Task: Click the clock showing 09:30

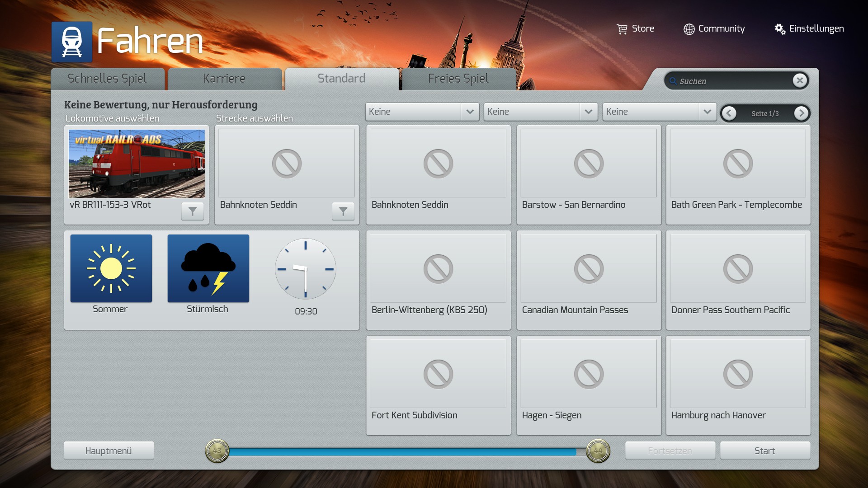Action: tap(306, 269)
